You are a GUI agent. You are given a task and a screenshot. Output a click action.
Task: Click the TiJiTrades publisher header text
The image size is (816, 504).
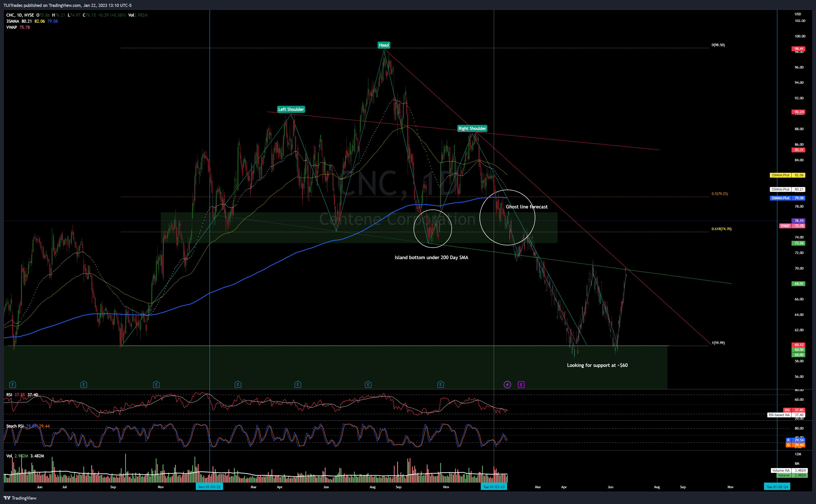[x=67, y=5]
